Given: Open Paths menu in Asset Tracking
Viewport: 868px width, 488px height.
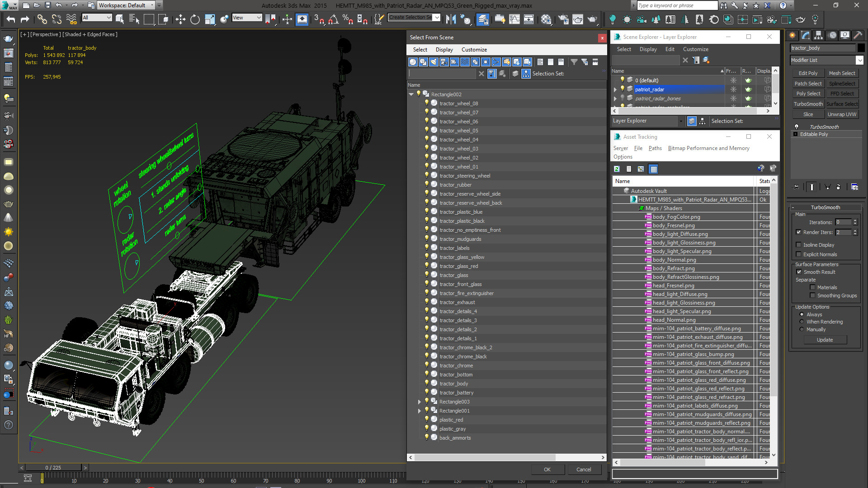Looking at the screenshot, I should coord(655,148).
